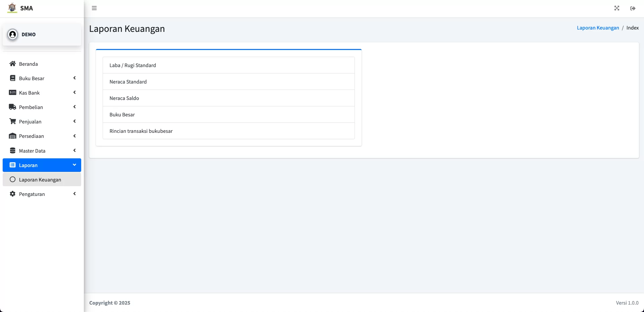Click the Beranda home icon

[13, 64]
